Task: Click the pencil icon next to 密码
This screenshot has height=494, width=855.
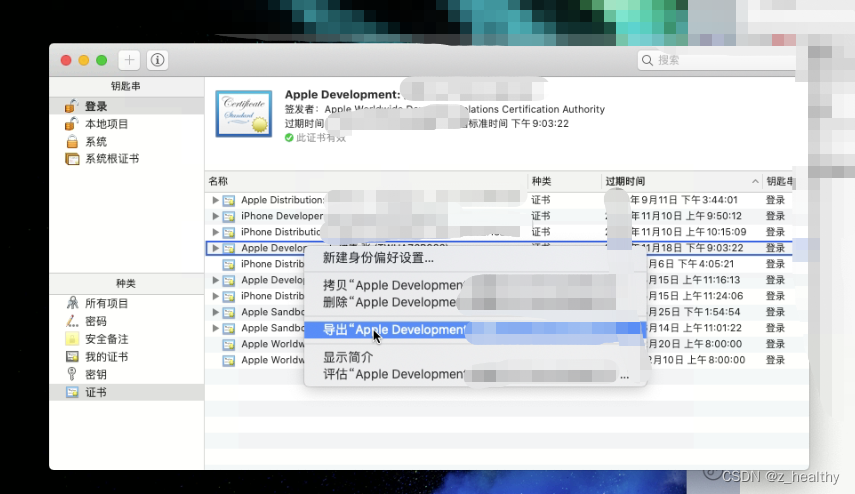Action: (72, 321)
